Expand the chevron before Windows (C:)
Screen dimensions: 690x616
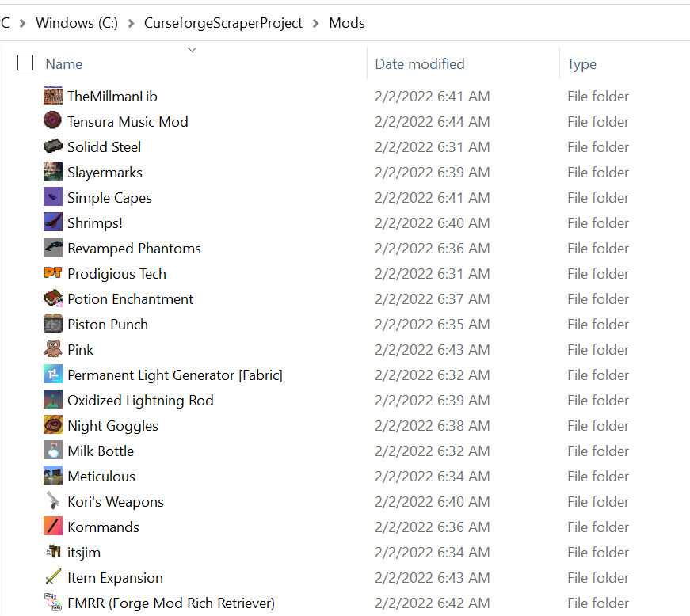pos(22,23)
